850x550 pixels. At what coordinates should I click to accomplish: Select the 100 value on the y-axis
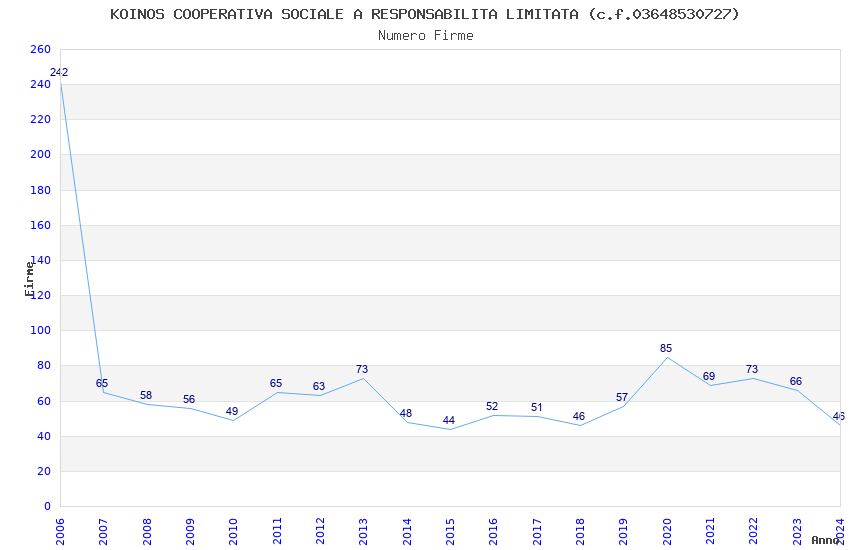(x=40, y=330)
